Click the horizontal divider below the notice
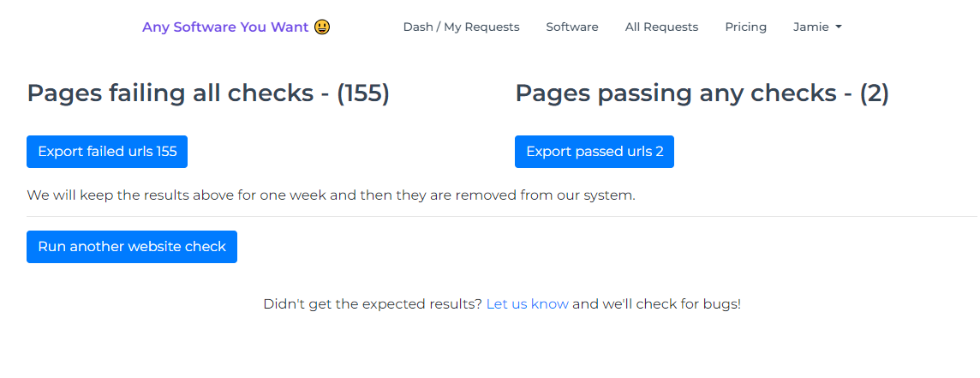Screen dimensions: 980x378 tap(502, 217)
